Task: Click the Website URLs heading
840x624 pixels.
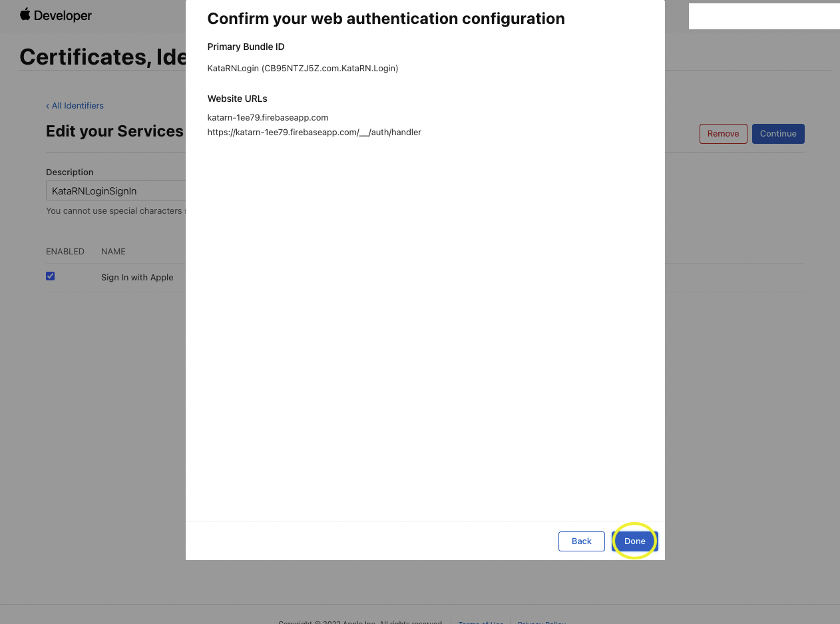Action: click(x=238, y=99)
